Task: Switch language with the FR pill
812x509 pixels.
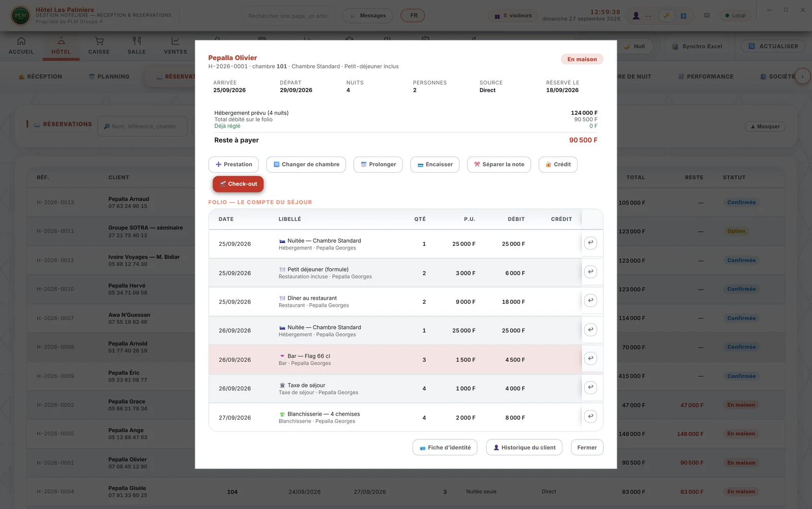Action: coord(413,16)
